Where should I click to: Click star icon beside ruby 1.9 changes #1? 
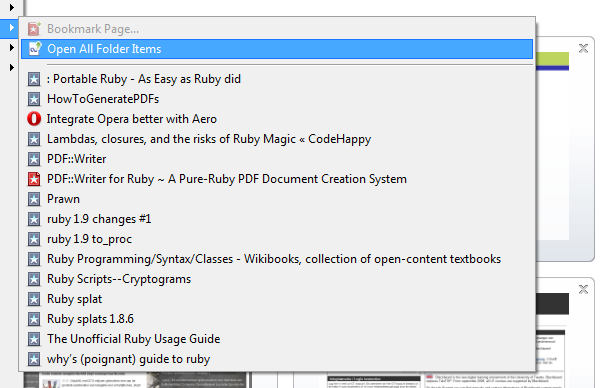click(34, 219)
